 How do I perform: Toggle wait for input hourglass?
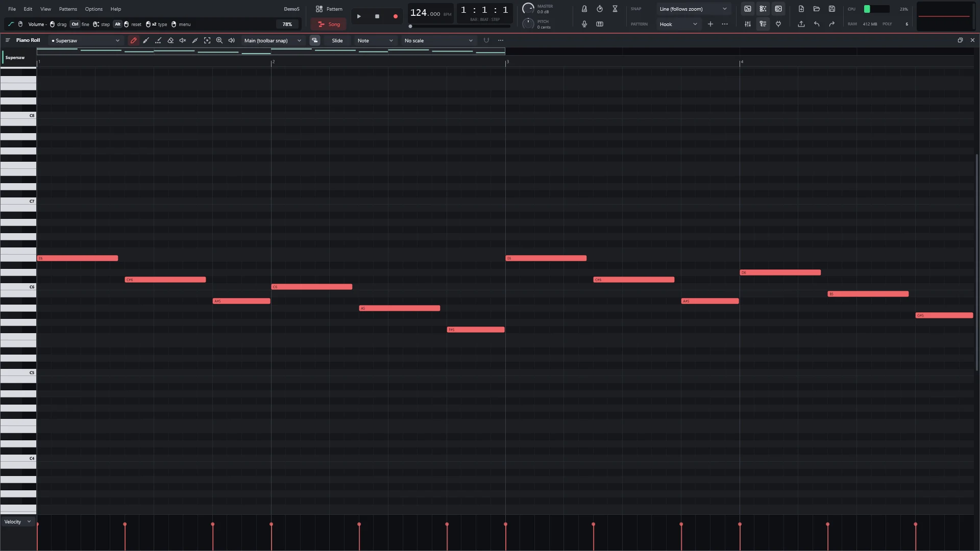coord(615,9)
